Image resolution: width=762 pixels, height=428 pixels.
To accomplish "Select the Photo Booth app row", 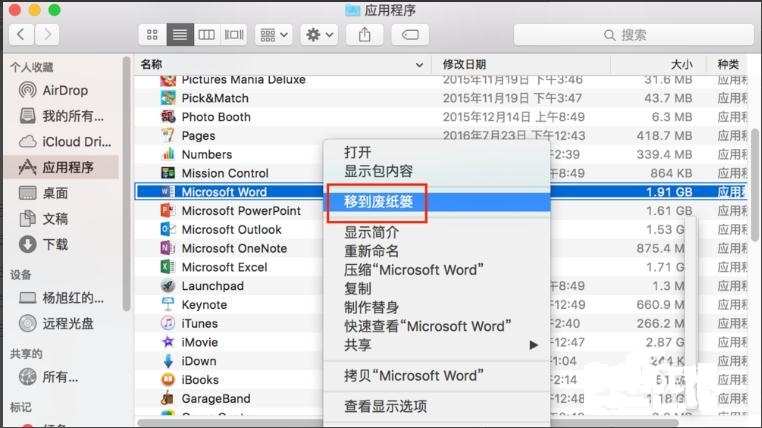I will pos(441,117).
